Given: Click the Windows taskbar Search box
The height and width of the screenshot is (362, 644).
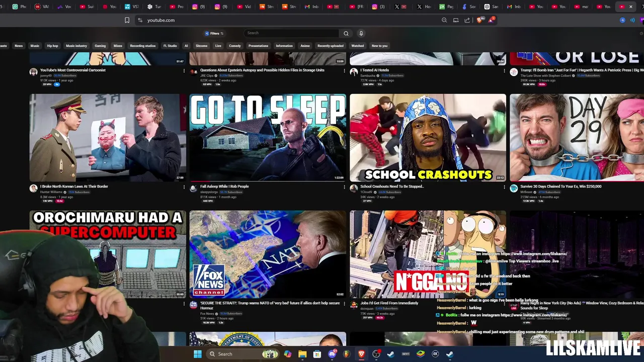Looking at the screenshot, I should point(243,354).
